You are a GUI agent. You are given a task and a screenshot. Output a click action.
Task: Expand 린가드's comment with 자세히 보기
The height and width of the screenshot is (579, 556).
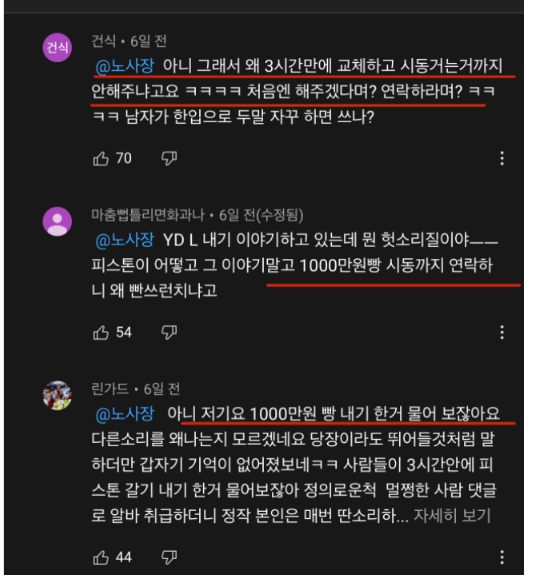[452, 515]
